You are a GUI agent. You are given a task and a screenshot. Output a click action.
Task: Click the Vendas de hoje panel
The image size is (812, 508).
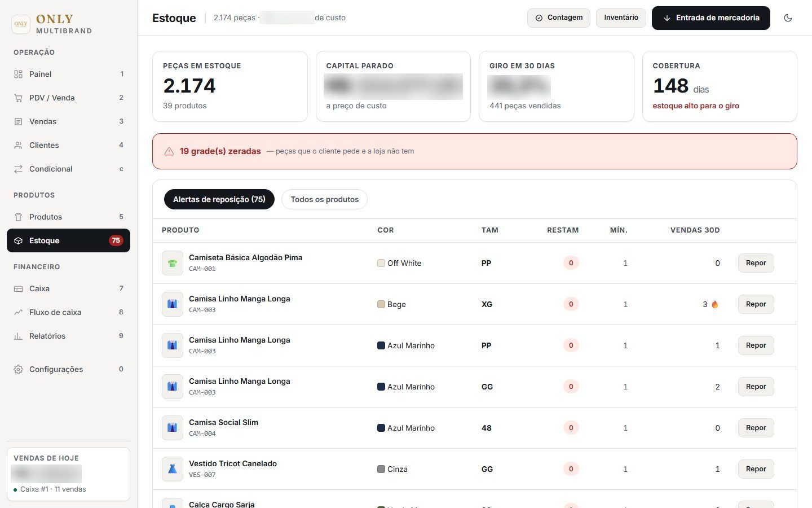[68, 474]
